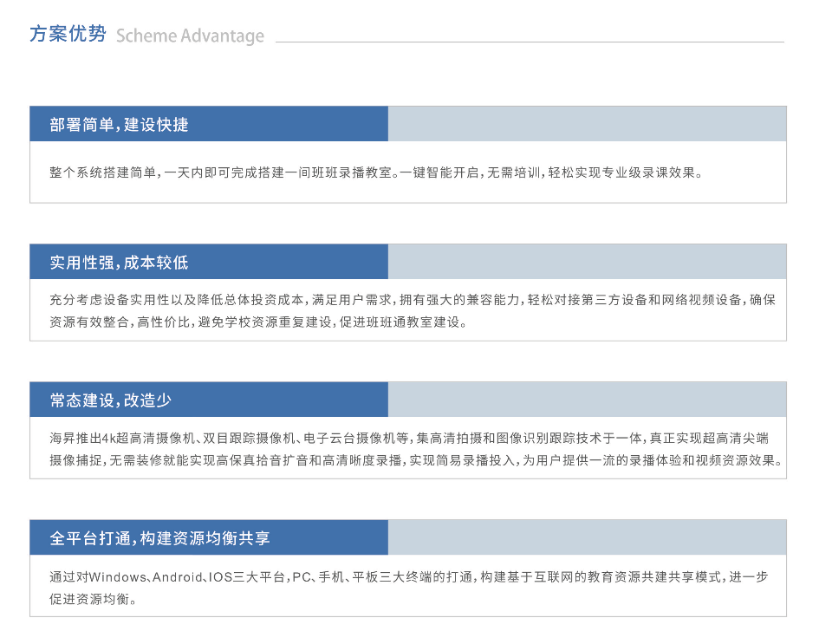Select the 全平台打通,构建资源均衡共享 header
Image resolution: width=819 pixels, height=644 pixels.
160,538
